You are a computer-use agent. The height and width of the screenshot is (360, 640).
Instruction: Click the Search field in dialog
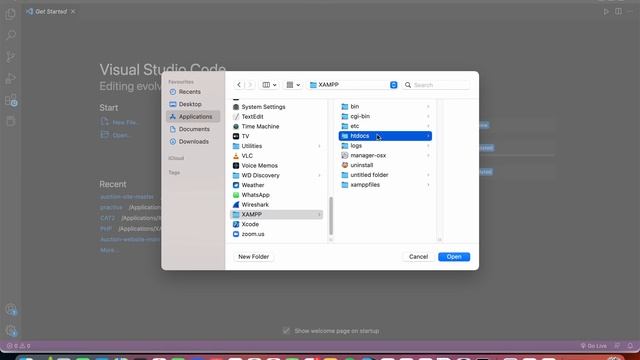click(436, 85)
